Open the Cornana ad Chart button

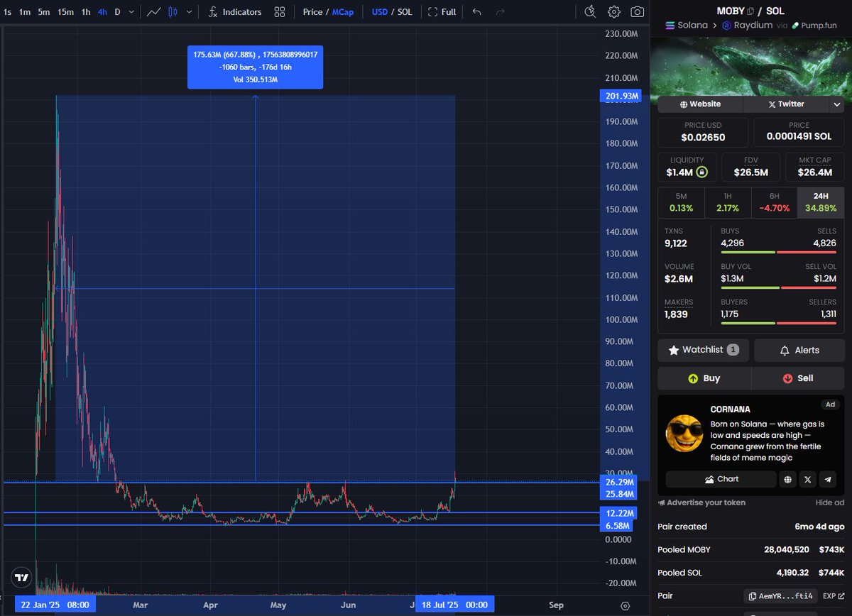coord(721,479)
